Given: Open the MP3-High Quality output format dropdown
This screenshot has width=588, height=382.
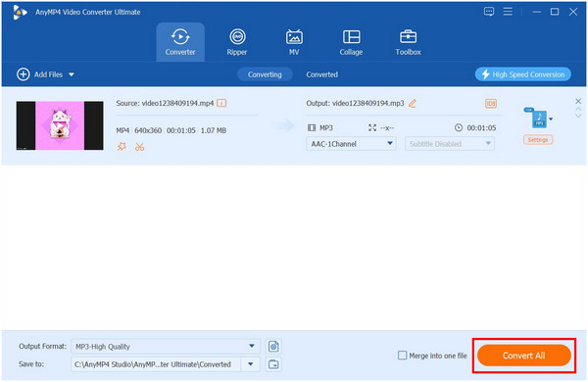Looking at the screenshot, I should pos(166,347).
